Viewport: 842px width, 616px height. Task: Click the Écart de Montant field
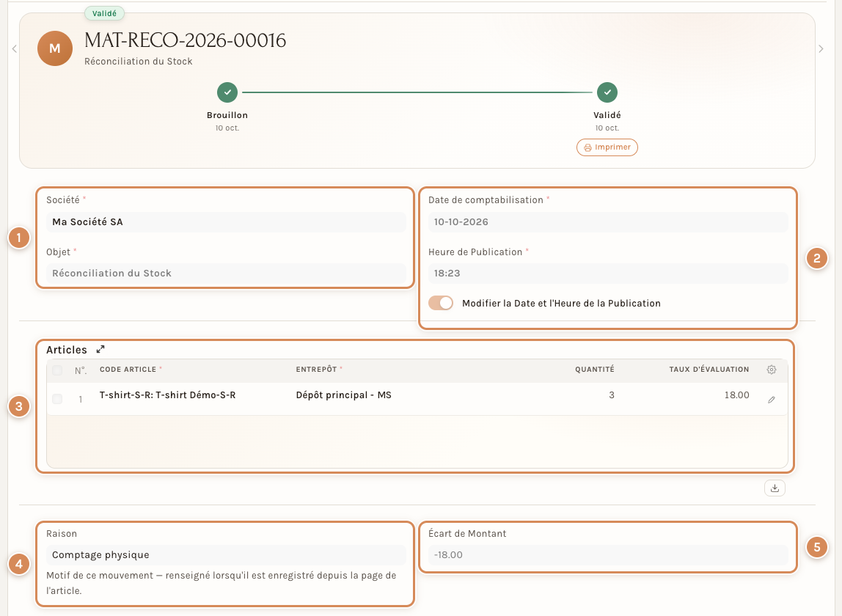click(608, 555)
